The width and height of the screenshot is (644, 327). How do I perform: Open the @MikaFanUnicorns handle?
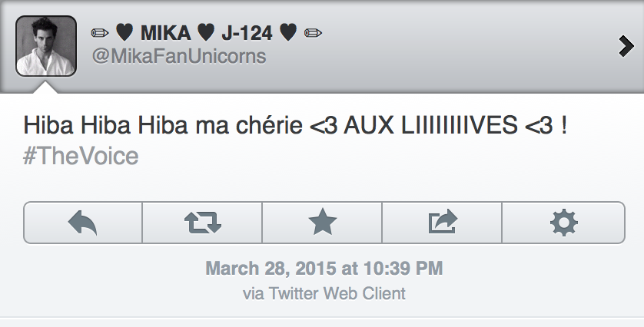coord(178,57)
